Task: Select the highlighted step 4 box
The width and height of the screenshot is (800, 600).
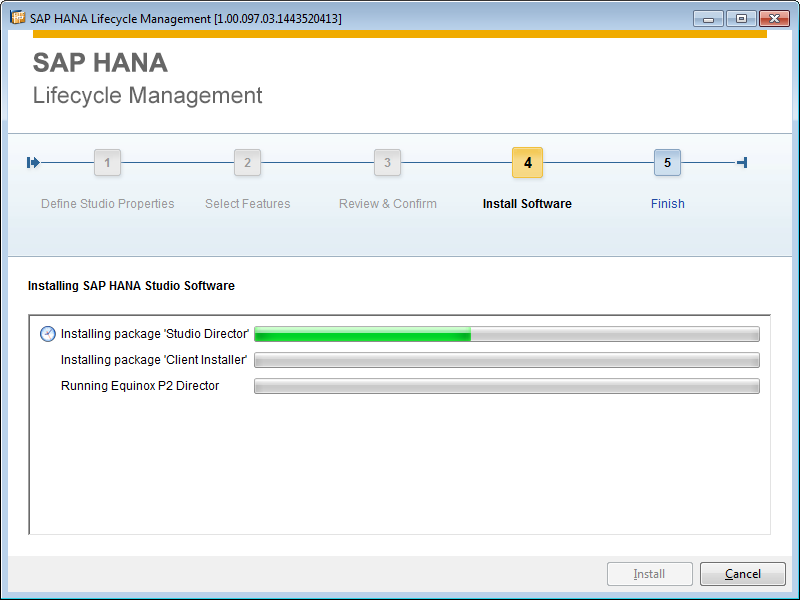Action: (x=528, y=163)
